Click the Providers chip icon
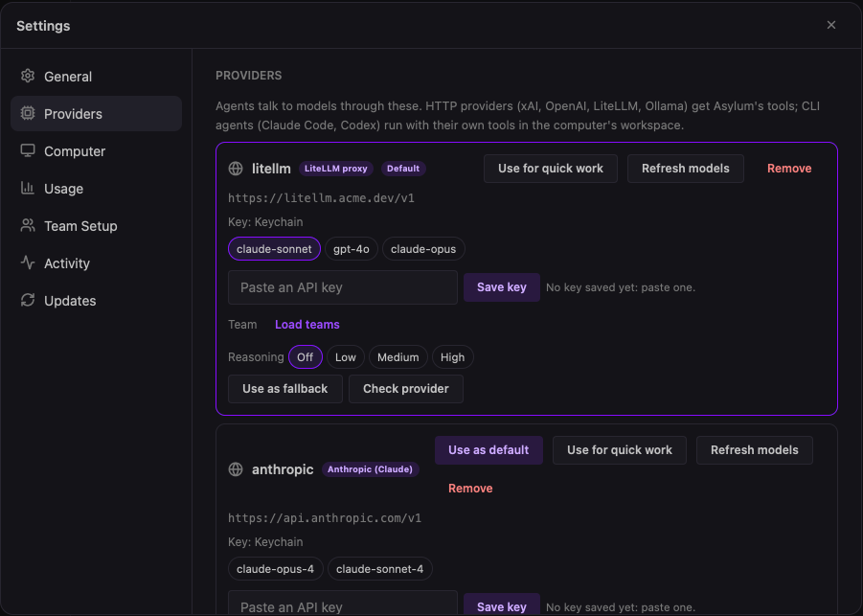This screenshot has width=863, height=616. pyautogui.click(x=28, y=113)
